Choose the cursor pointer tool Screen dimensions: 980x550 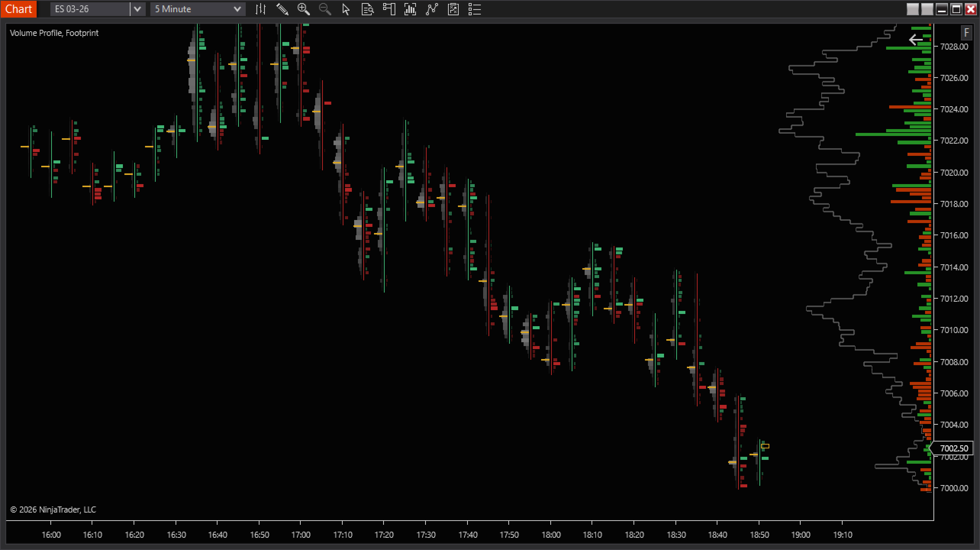pos(346,9)
